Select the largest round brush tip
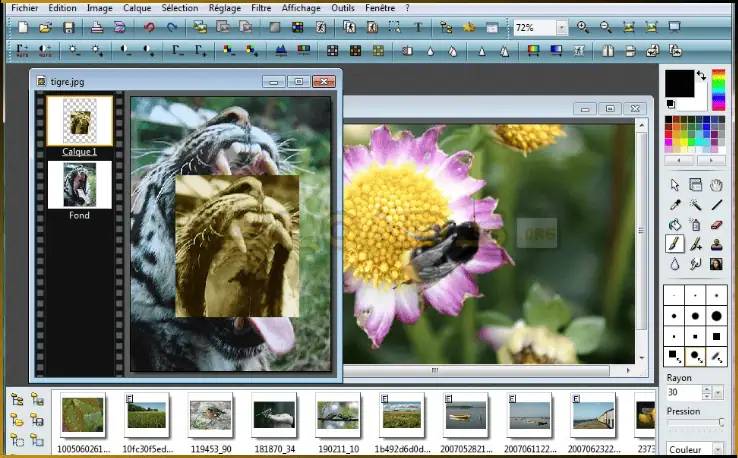The height and width of the screenshot is (458, 738). coord(716,316)
